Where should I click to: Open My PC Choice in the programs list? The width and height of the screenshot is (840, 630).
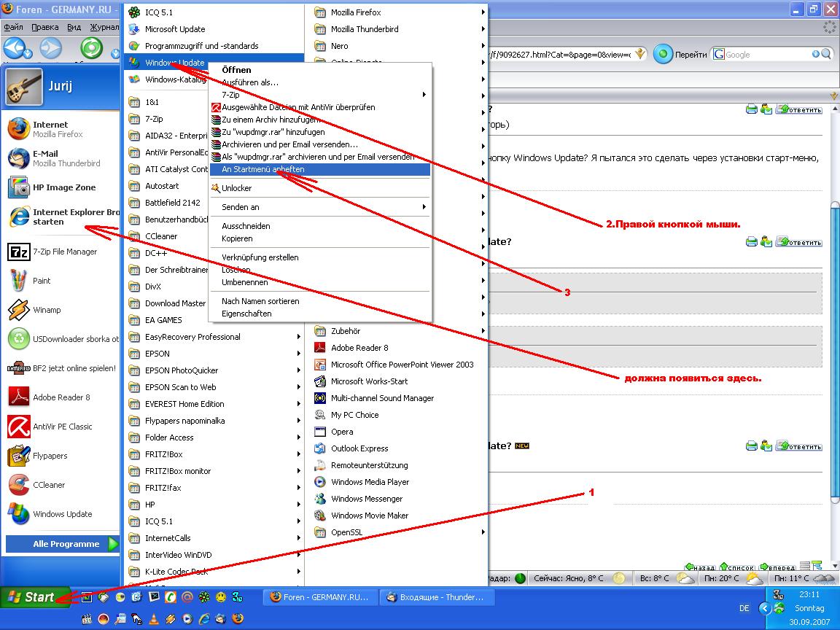point(396,415)
